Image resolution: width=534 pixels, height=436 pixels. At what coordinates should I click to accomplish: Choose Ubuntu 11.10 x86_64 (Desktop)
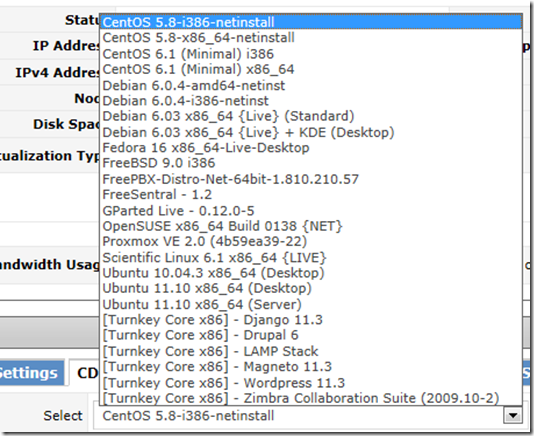click(311, 288)
